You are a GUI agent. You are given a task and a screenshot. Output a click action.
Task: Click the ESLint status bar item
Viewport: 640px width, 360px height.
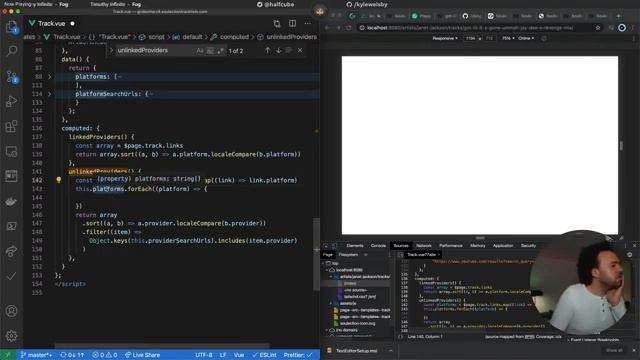coord(264,355)
